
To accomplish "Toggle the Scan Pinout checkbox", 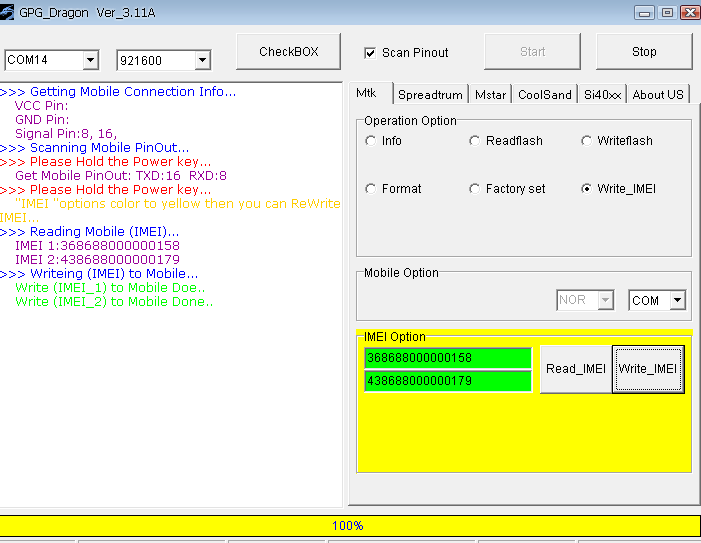I will [x=370, y=53].
